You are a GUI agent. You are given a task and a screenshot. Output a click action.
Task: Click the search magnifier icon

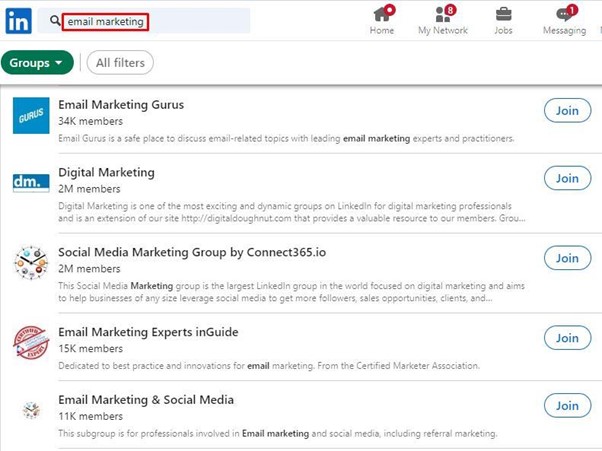(55, 21)
